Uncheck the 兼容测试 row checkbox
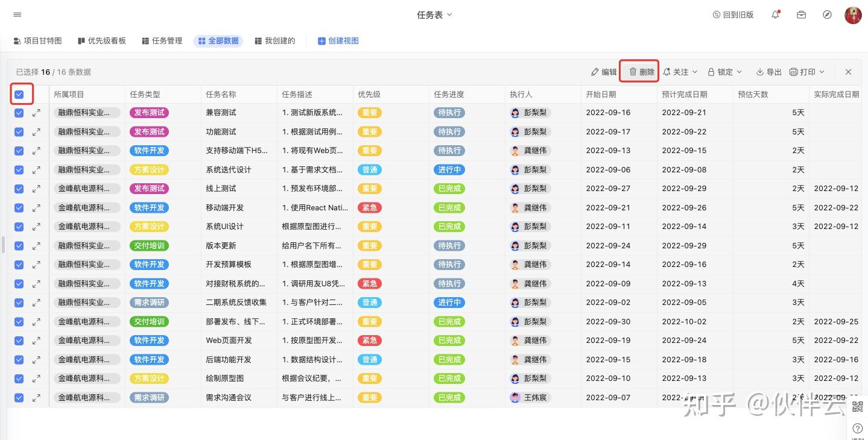The height and width of the screenshot is (440, 868). (19, 113)
